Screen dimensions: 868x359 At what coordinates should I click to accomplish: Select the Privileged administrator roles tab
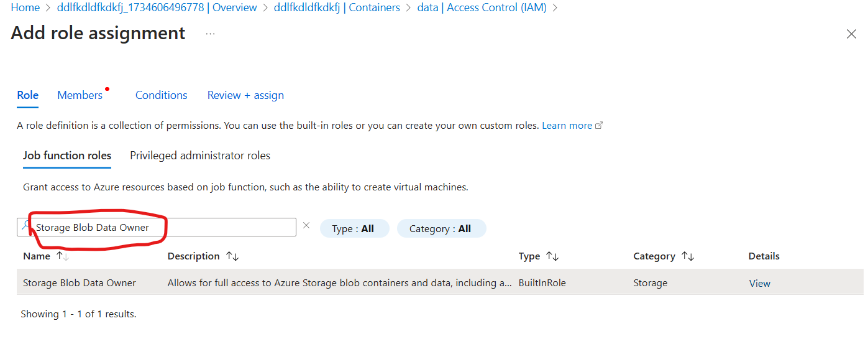pyautogui.click(x=200, y=156)
